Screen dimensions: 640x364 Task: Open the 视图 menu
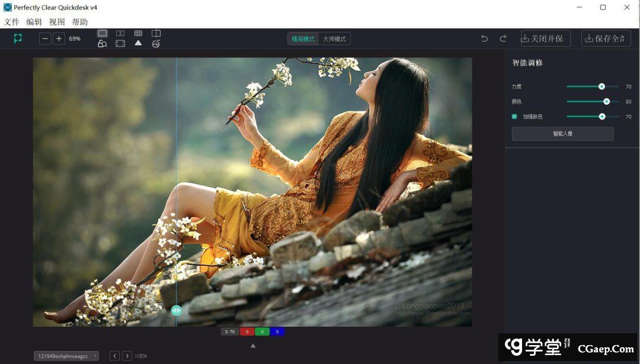pos(57,22)
